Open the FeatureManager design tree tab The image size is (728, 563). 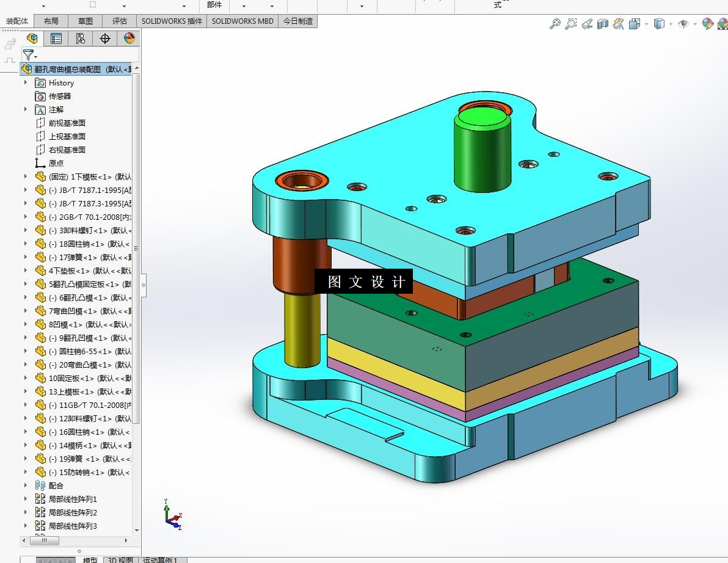click(x=32, y=38)
